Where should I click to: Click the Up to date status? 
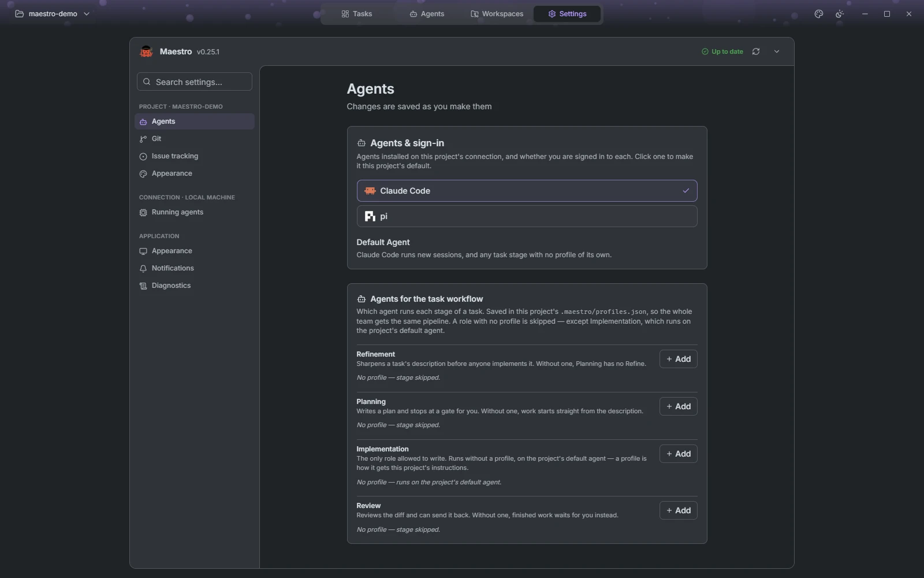tap(722, 51)
